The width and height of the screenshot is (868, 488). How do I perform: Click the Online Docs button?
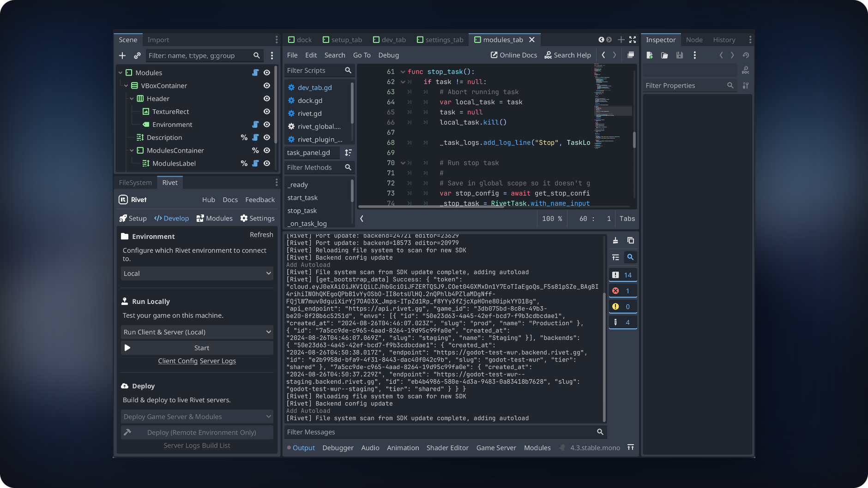click(x=513, y=55)
